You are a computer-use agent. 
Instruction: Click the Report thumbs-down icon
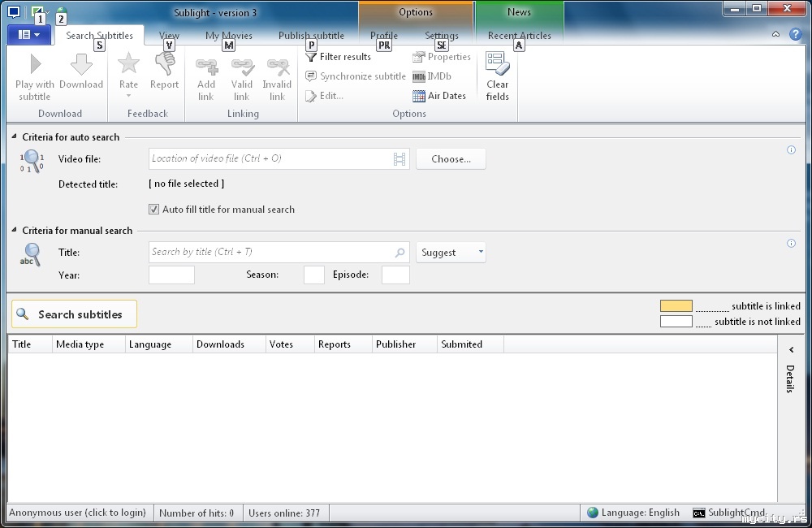(x=165, y=64)
